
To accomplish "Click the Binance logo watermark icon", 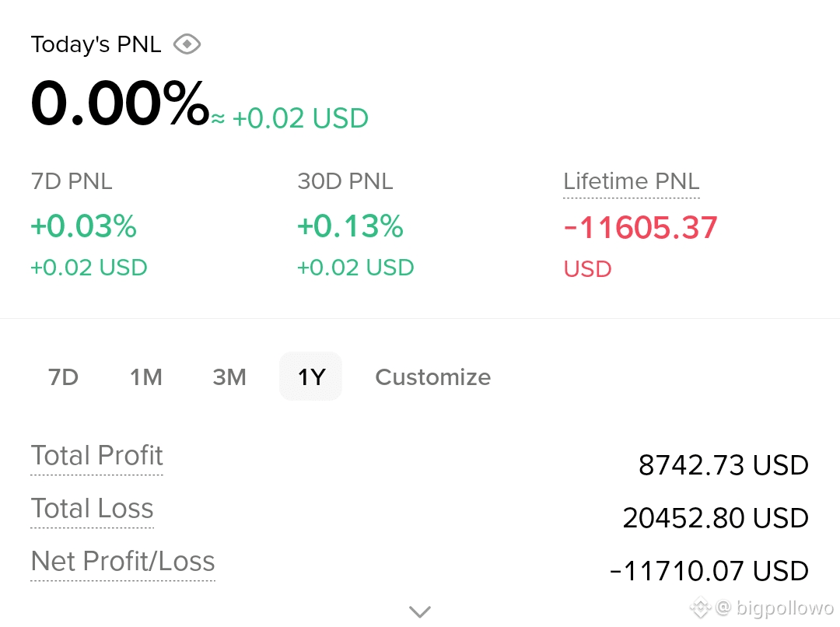I will 700,608.
